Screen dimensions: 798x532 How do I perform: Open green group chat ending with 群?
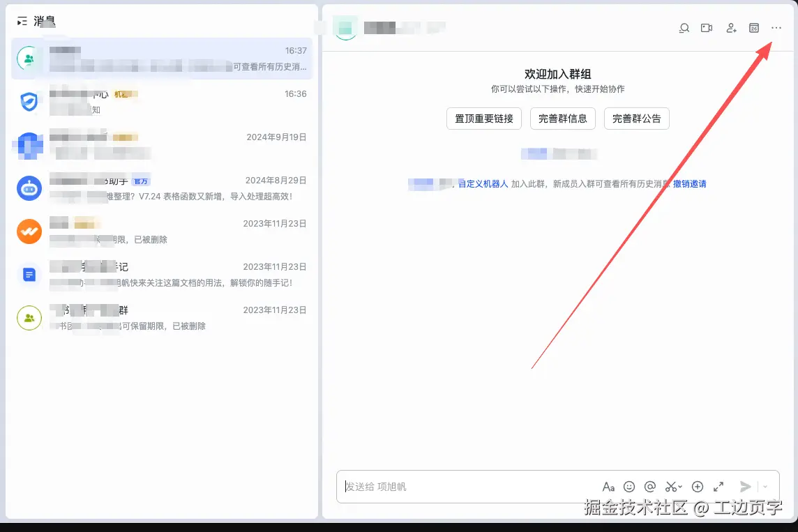[x=162, y=318]
